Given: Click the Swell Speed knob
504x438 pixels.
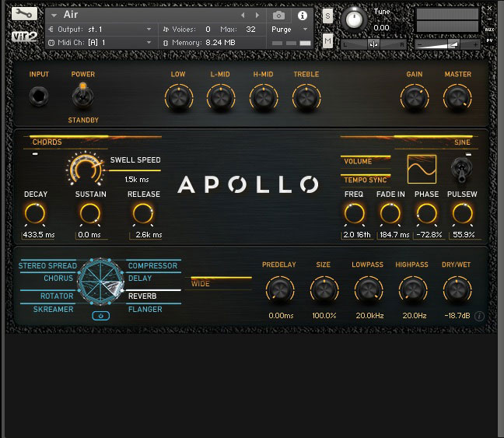Looking at the screenshot, I should pyautogui.click(x=86, y=169).
